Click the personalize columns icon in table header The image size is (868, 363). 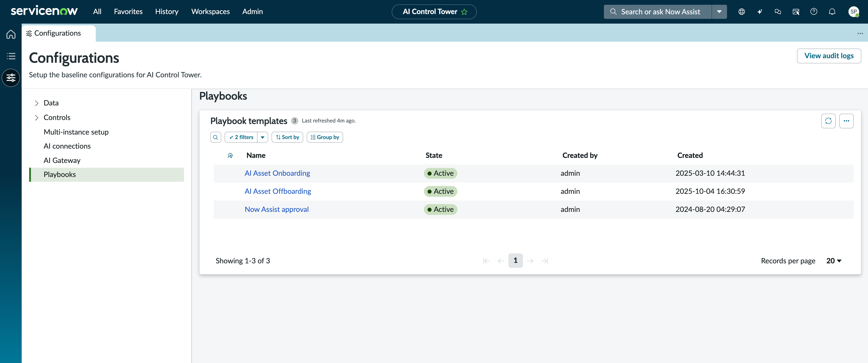pyautogui.click(x=230, y=156)
